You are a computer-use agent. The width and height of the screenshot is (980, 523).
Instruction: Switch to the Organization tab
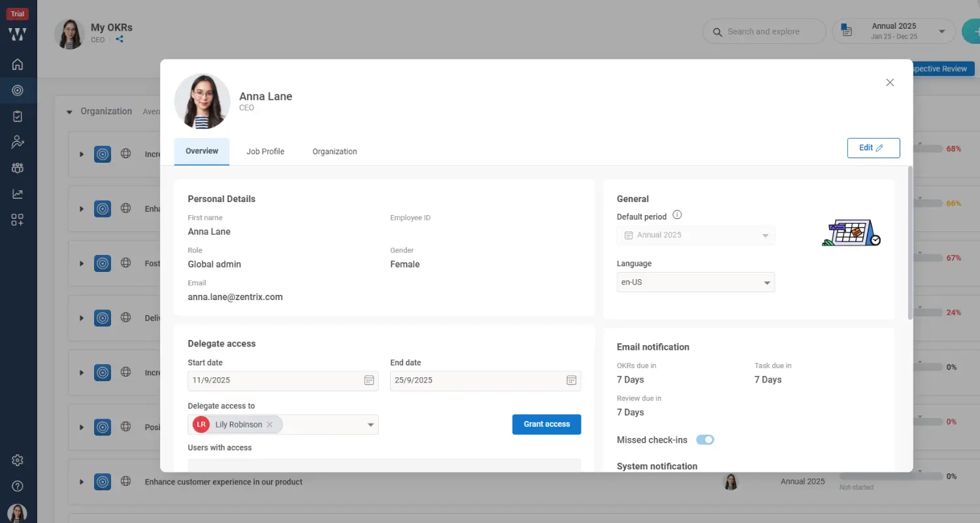point(334,151)
